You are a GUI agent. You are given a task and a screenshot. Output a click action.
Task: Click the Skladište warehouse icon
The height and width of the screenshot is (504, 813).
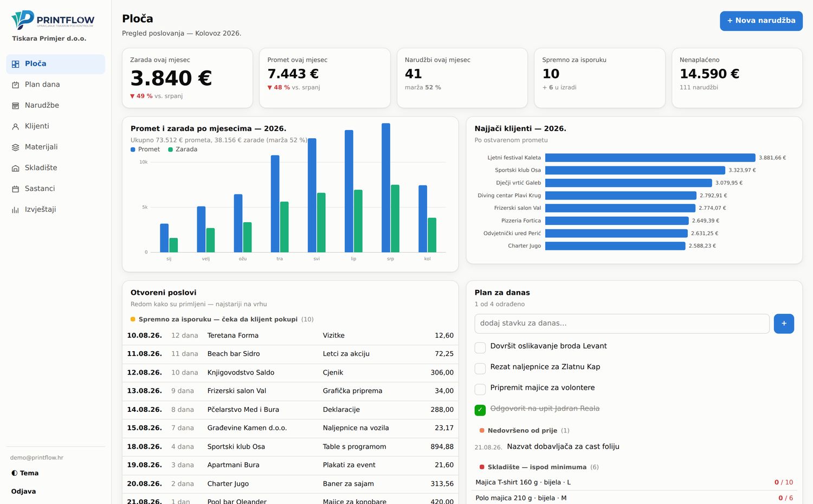(x=15, y=168)
